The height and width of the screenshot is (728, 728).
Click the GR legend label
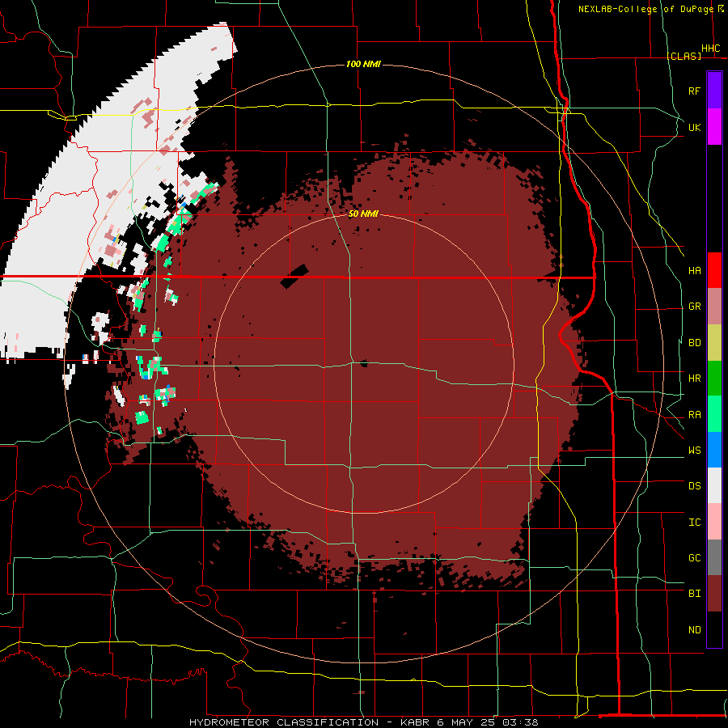pyautogui.click(x=694, y=307)
